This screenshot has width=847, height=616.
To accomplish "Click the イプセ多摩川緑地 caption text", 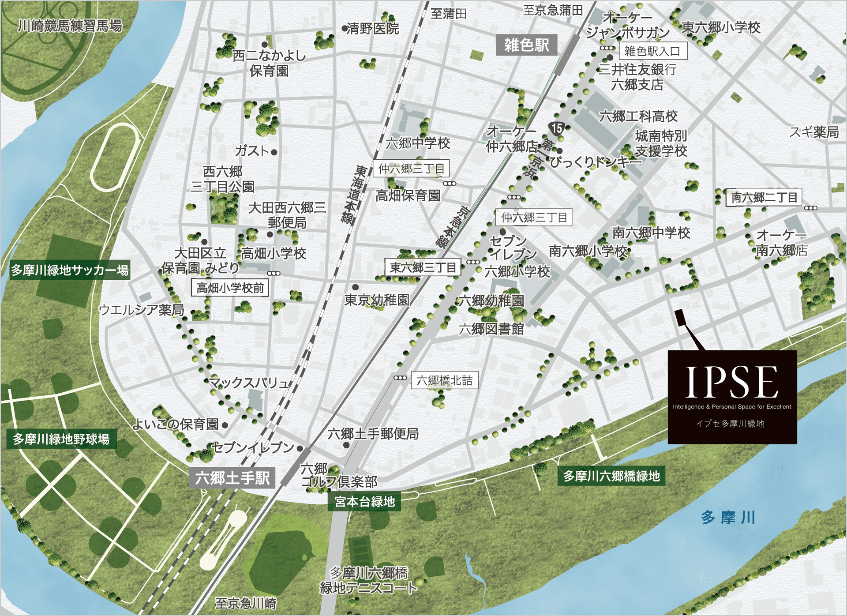I will [x=730, y=424].
